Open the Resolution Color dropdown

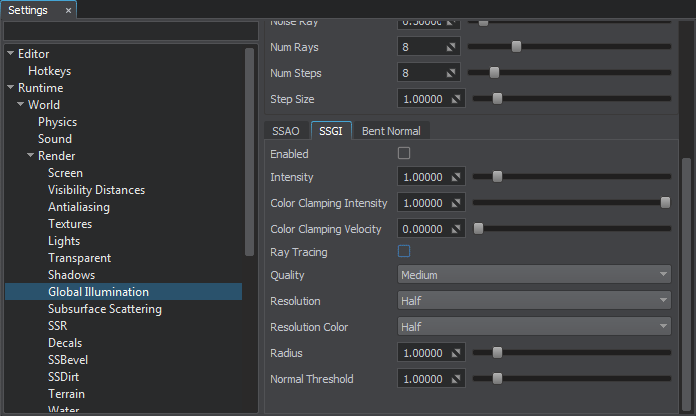(x=534, y=327)
